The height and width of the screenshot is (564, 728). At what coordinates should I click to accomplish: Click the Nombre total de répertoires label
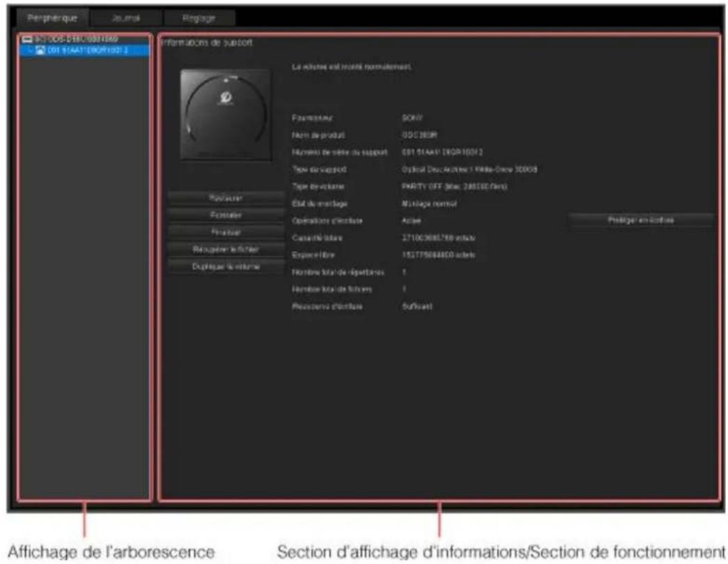338,273
